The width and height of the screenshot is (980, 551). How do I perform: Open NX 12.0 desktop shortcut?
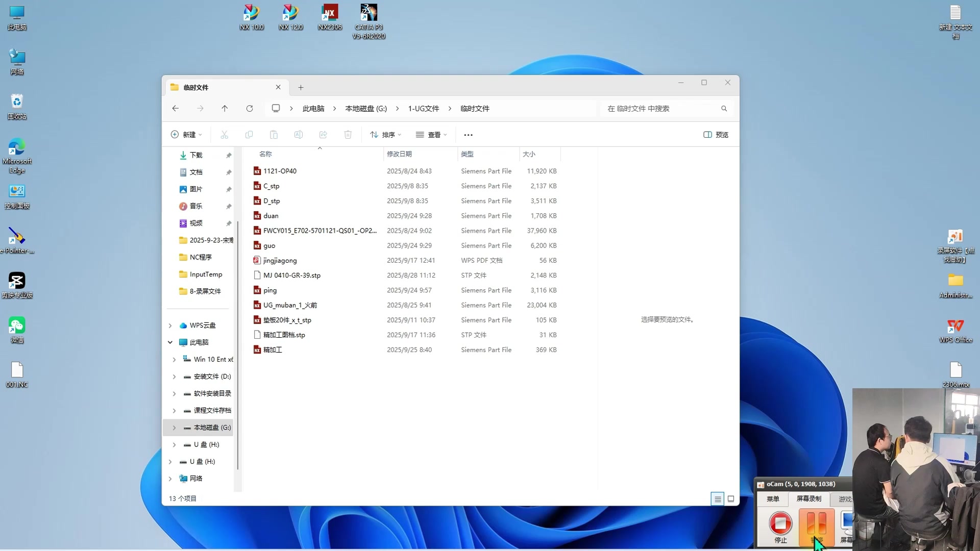[290, 17]
